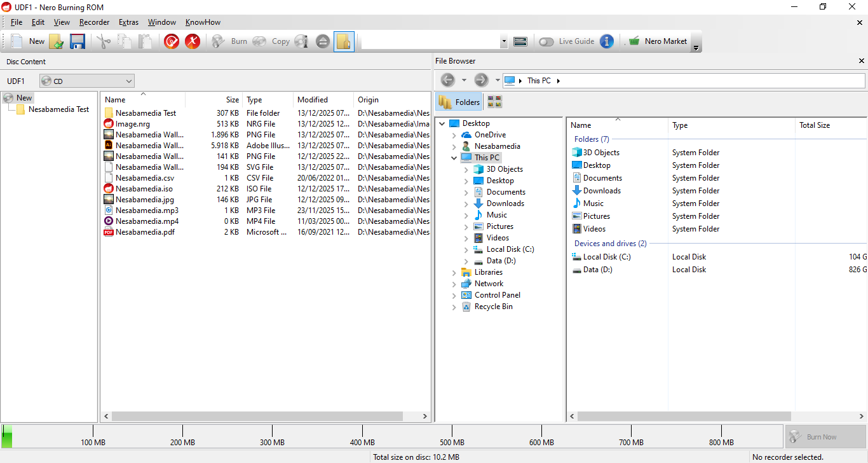This screenshot has height=463, width=868.
Task: Click the choose recorder drive icon
Action: (520, 41)
